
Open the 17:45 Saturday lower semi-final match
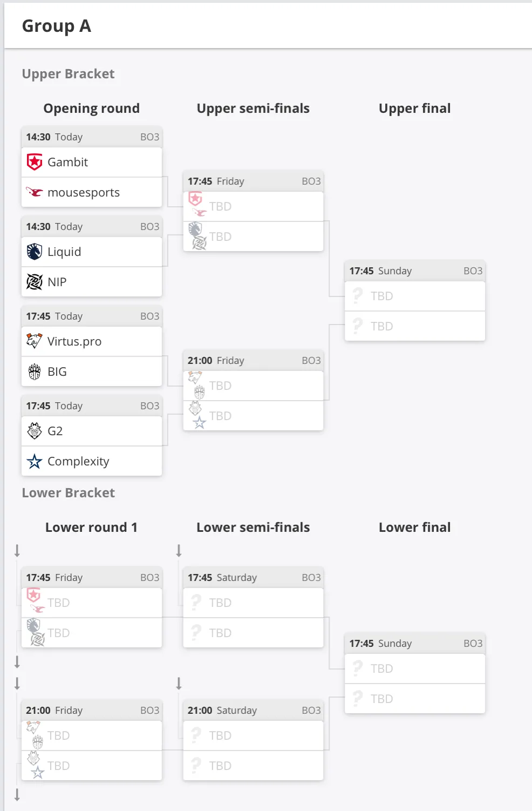pyautogui.click(x=254, y=577)
